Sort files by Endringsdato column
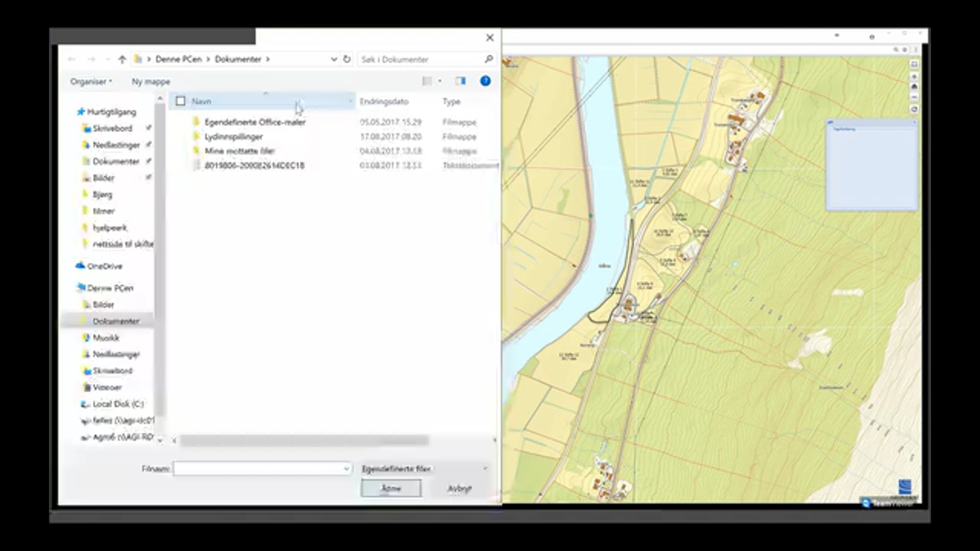Image resolution: width=980 pixels, height=551 pixels. tap(384, 102)
